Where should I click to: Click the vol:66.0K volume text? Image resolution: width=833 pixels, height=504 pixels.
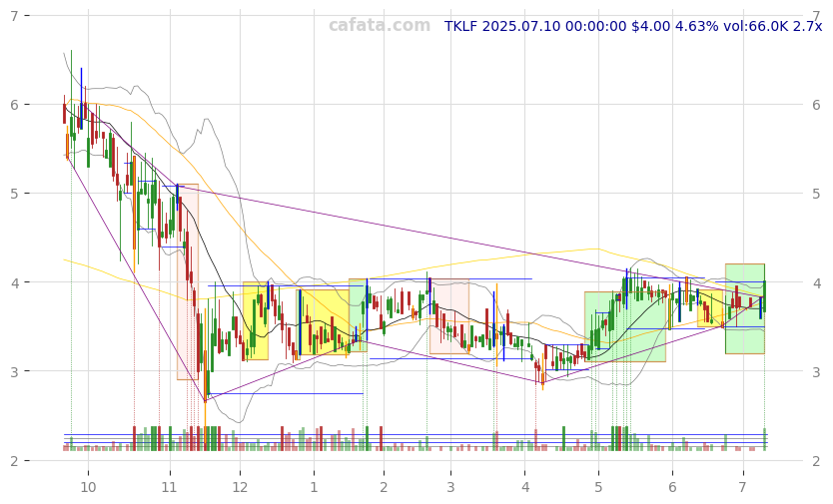[x=755, y=26]
